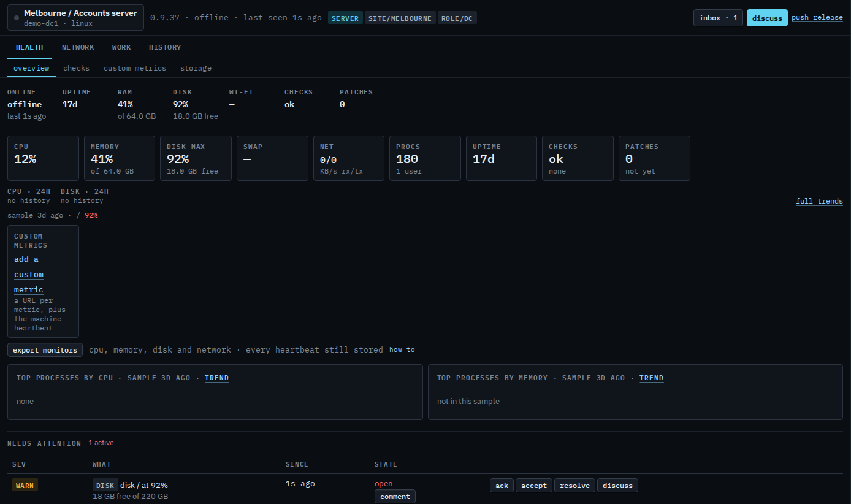Open the DISK MAX 92% card
Image resolution: width=851 pixels, height=504 pixels.
pos(196,158)
